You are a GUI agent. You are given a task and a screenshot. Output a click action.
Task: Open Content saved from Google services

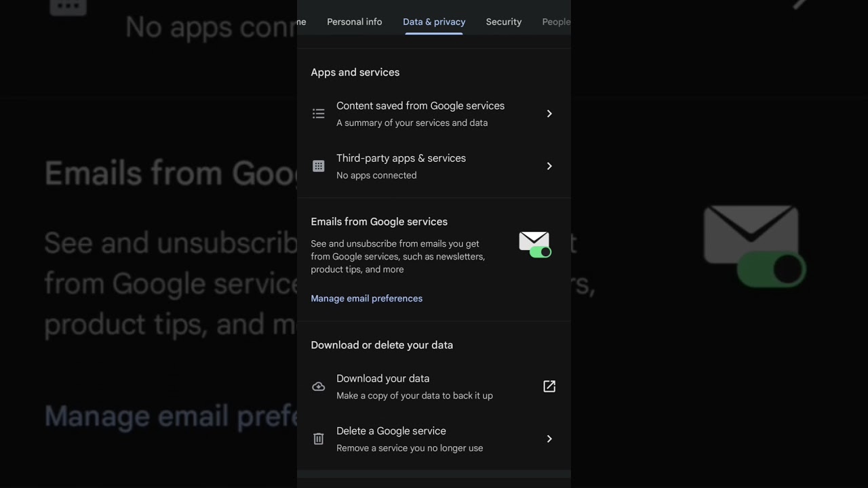434,114
